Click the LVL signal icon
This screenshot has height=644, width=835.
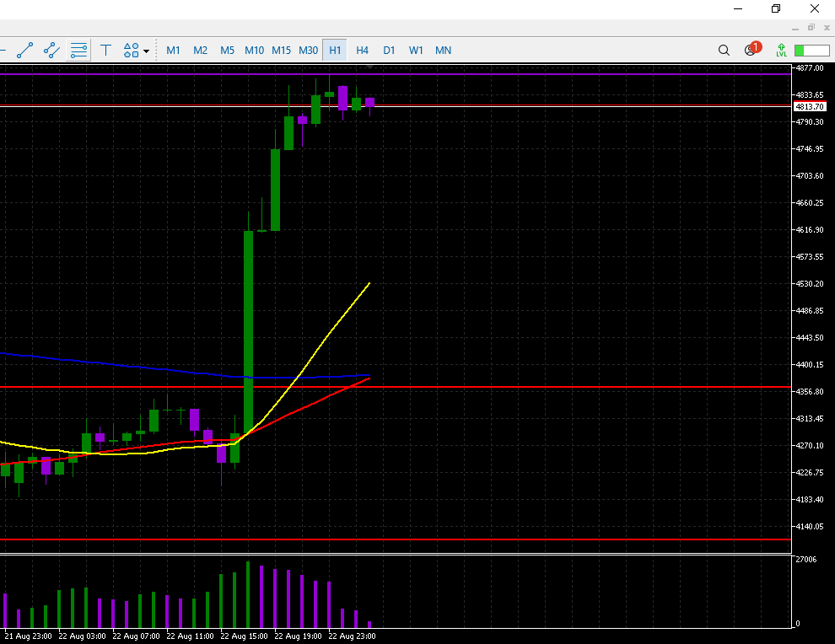point(781,50)
